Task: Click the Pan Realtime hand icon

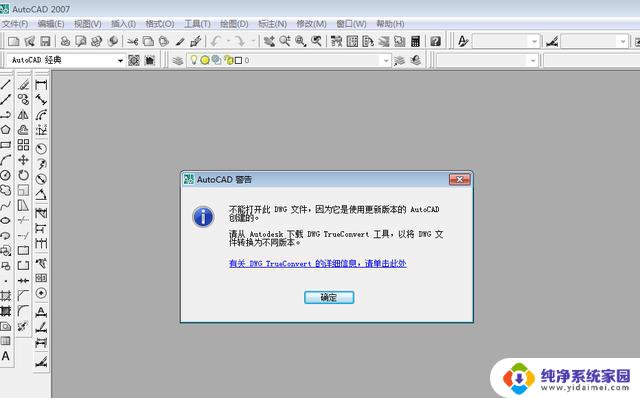Action: 269,41
